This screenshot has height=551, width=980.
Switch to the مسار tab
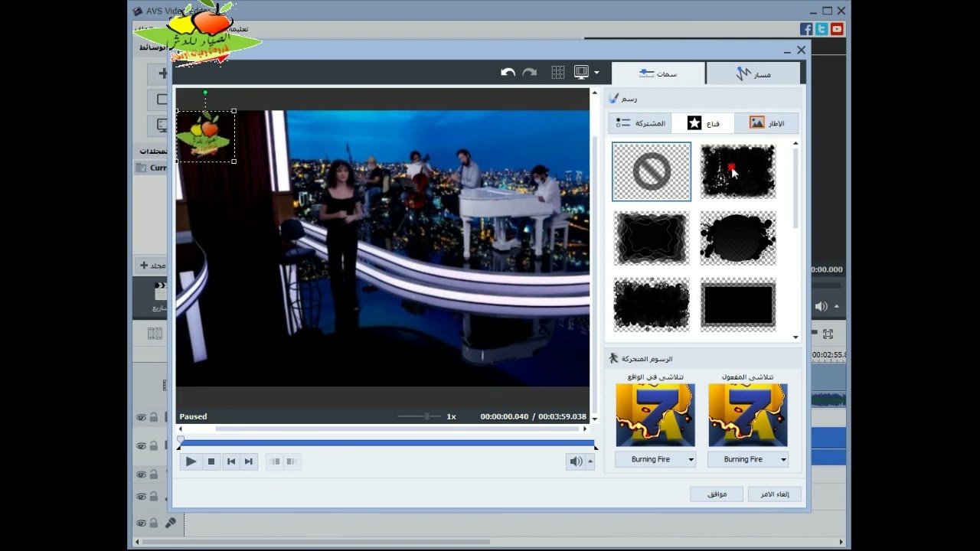click(753, 73)
